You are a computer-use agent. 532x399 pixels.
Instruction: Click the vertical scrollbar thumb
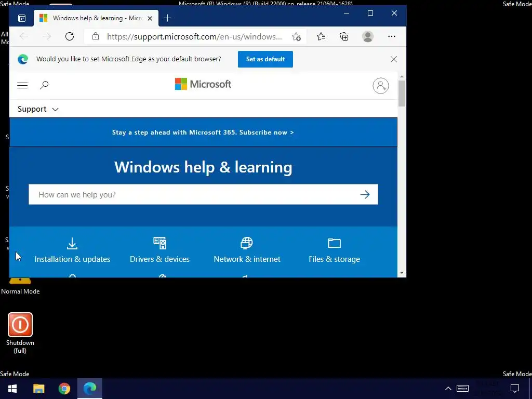tap(402, 94)
